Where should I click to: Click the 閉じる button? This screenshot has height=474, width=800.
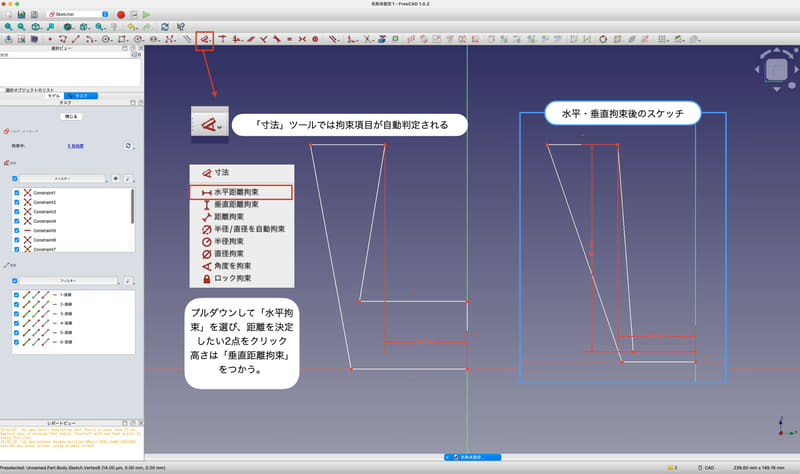[x=71, y=117]
